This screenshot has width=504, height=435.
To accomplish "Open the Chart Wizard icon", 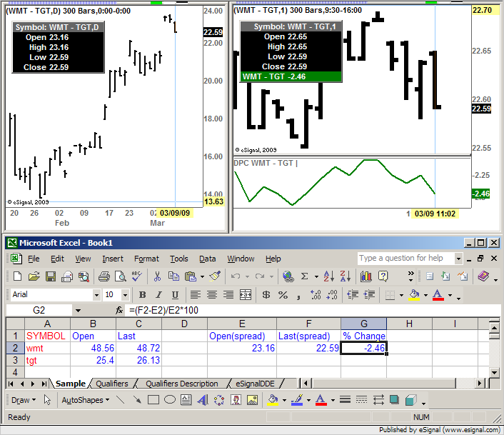I will 366,276.
